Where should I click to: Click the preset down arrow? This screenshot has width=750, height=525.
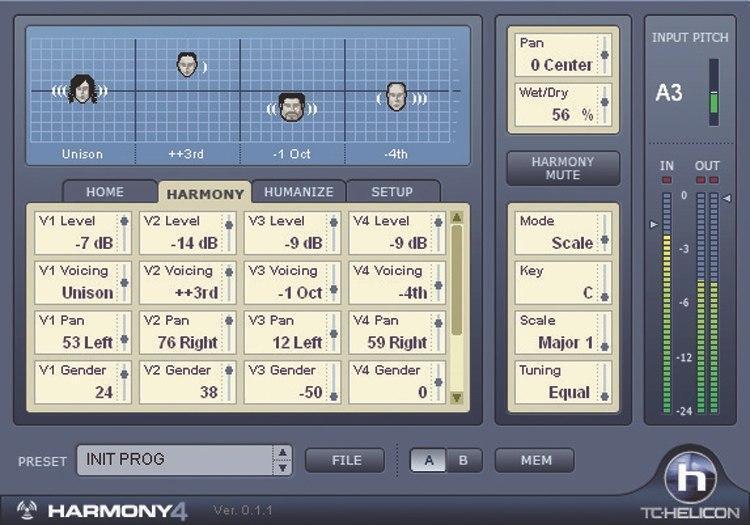284,467
